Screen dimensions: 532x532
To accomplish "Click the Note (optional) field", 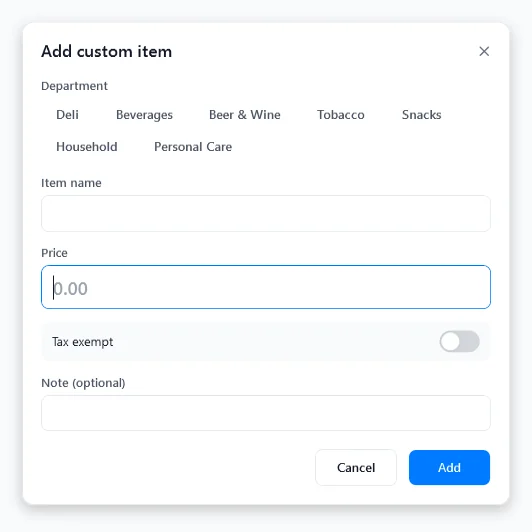I will (x=266, y=413).
